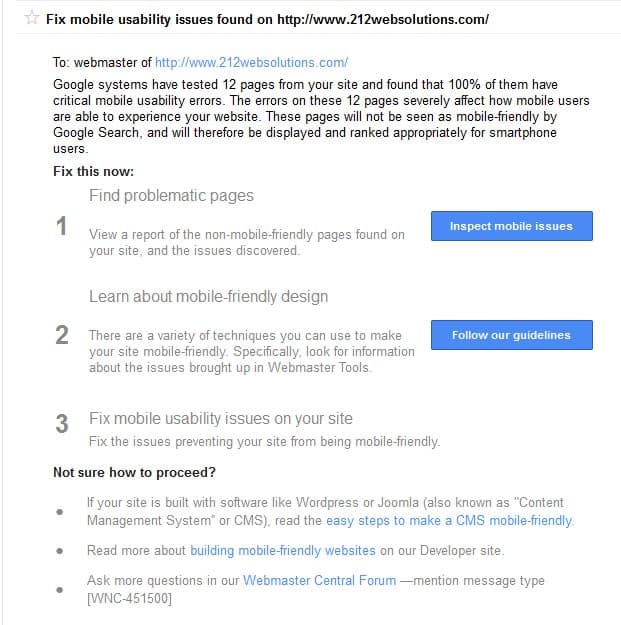Viewport: 621px width, 625px height.
Task: Follow the building mobile-friendly websites link
Action: click(x=283, y=550)
